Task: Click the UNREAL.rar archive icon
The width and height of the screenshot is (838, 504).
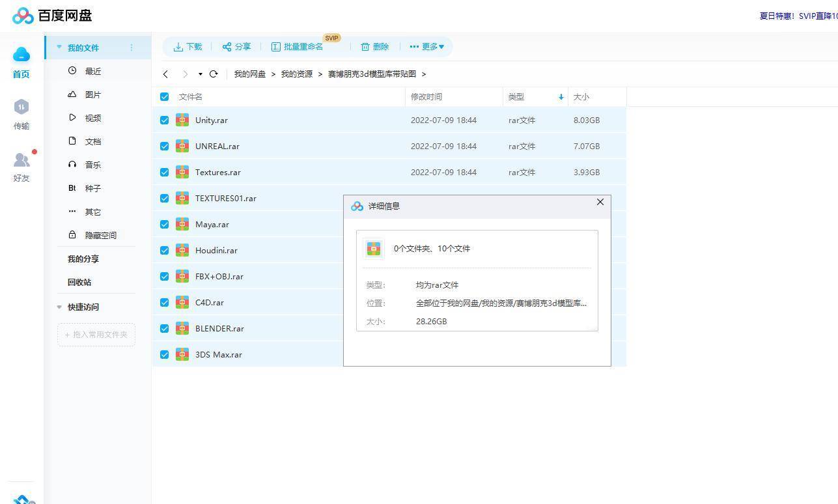Action: 182,146
